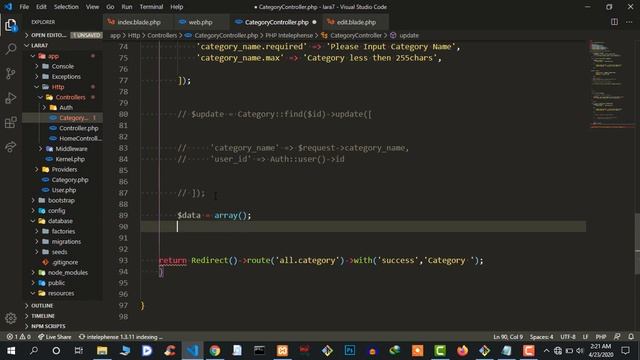Open volume control in system tray

coord(580,351)
